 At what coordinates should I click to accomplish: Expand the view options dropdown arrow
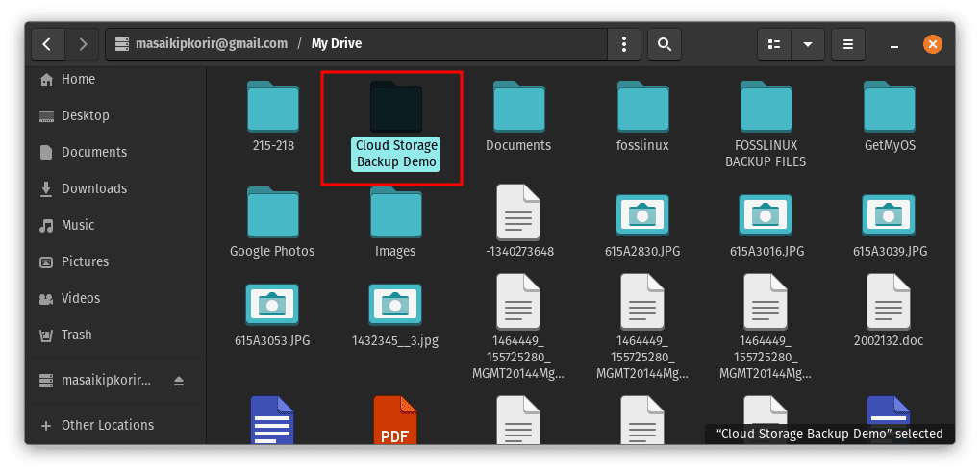pos(808,44)
